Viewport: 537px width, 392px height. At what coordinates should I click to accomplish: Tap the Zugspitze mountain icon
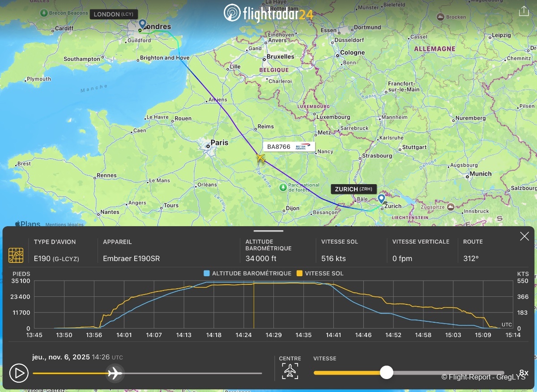click(451, 207)
